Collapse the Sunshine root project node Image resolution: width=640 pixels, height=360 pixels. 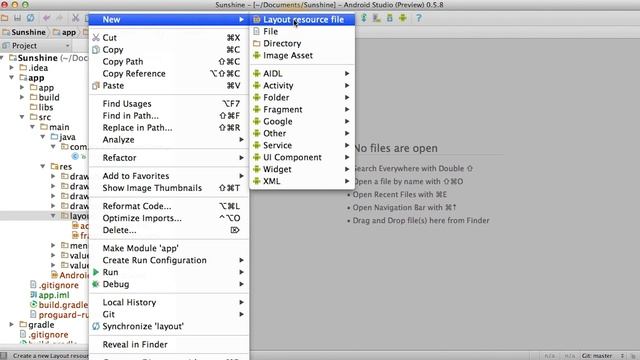[2, 58]
